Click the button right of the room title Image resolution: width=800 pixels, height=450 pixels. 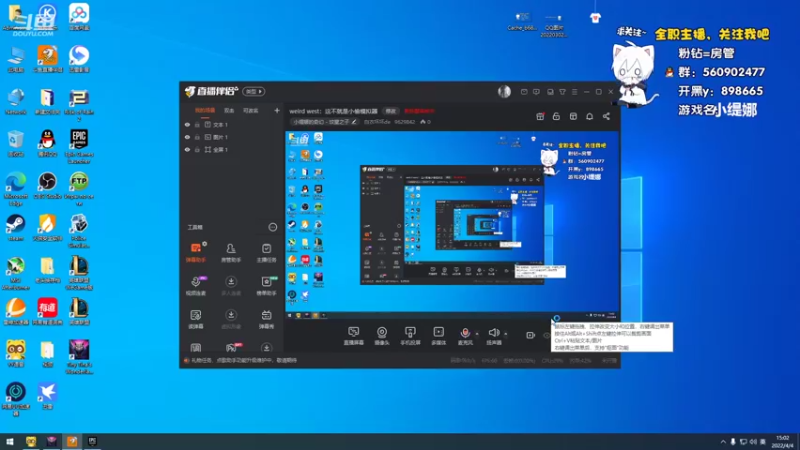tap(390, 111)
